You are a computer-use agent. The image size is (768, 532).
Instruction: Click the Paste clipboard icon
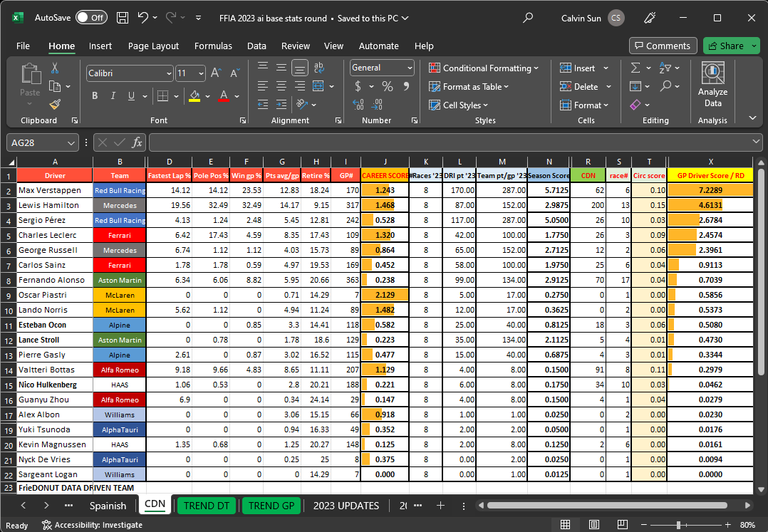coord(31,73)
